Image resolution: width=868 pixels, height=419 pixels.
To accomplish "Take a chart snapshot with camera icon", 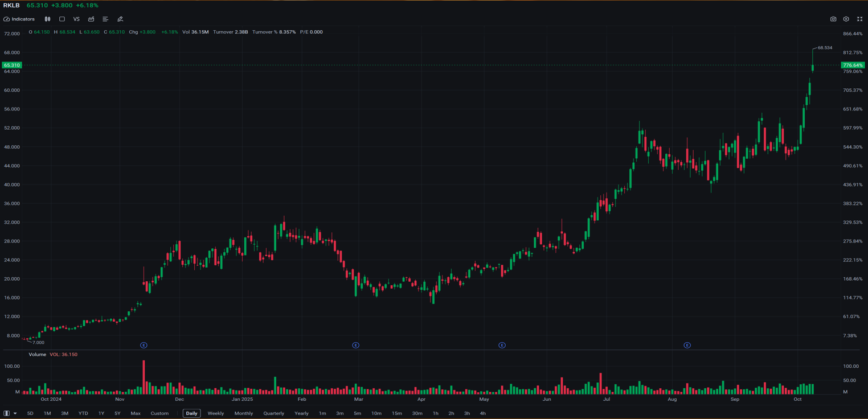I will pyautogui.click(x=833, y=19).
